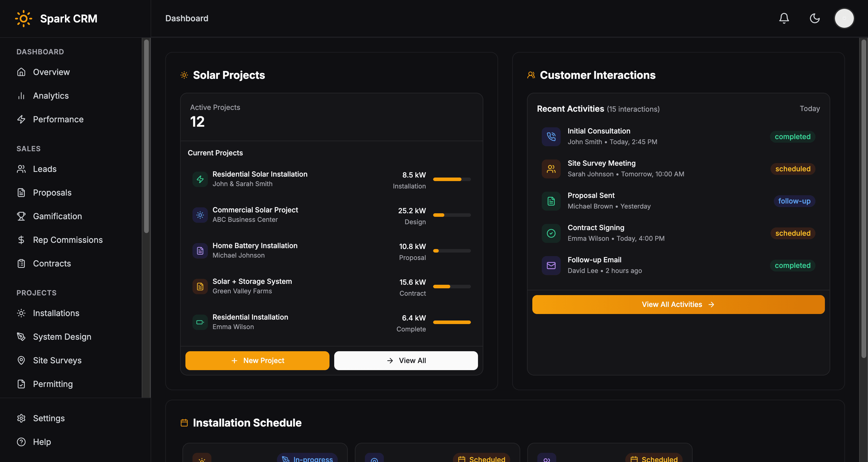Image resolution: width=868 pixels, height=462 pixels.
Task: Click Customer Interactions heading people icon
Action: pos(531,75)
